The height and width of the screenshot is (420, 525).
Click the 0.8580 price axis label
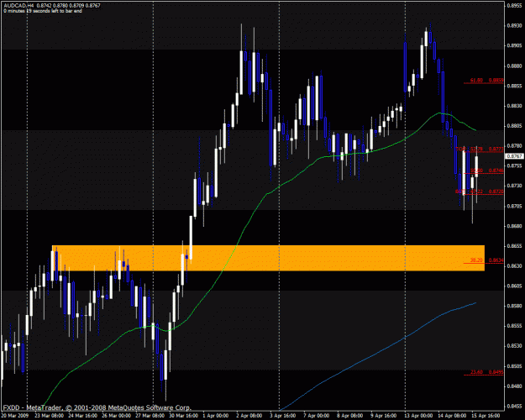pyautogui.click(x=514, y=306)
